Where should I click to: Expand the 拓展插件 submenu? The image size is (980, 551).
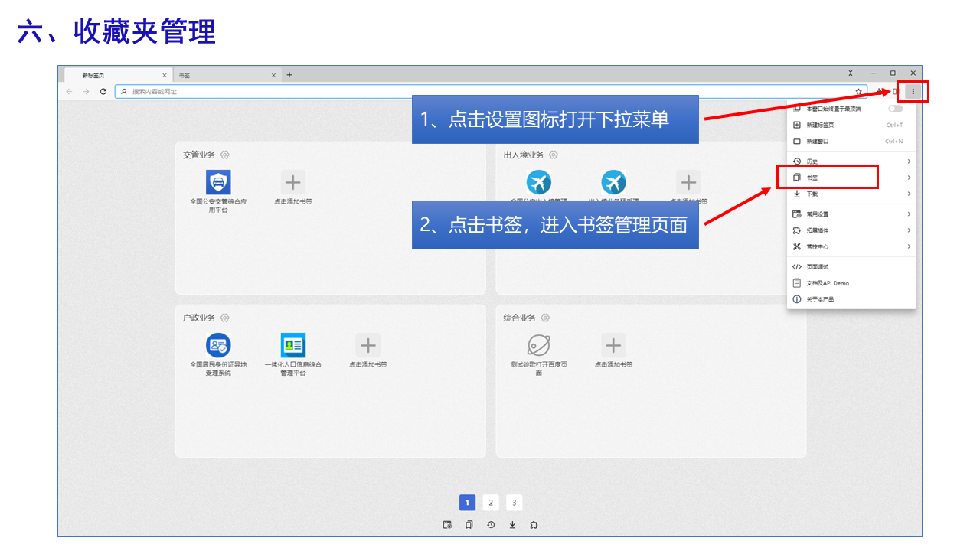(851, 230)
